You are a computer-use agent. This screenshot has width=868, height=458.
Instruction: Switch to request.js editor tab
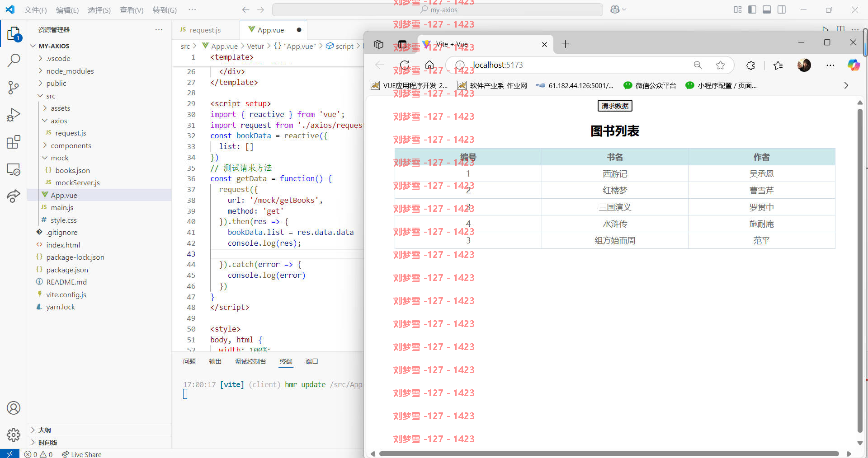click(x=205, y=30)
